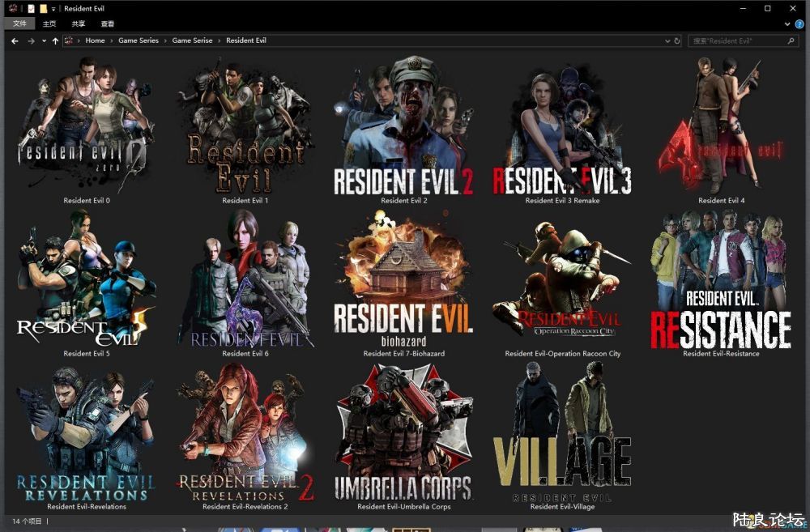810x532 pixels.
Task: Open the Help question mark icon
Action: pyautogui.click(x=799, y=24)
